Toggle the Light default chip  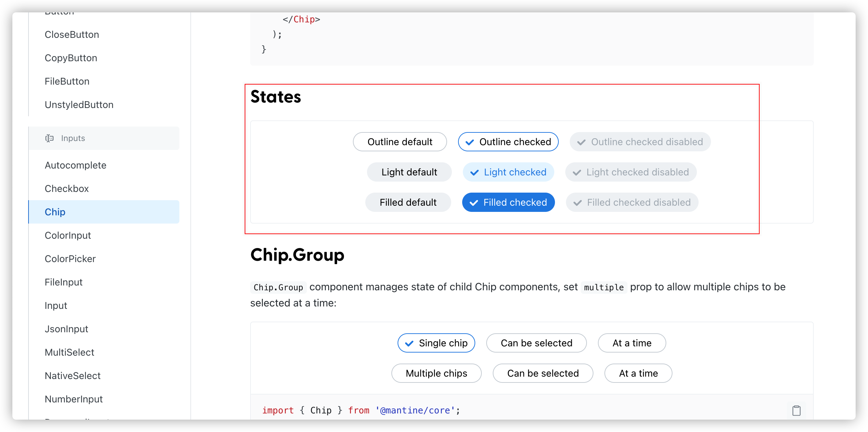pos(409,172)
